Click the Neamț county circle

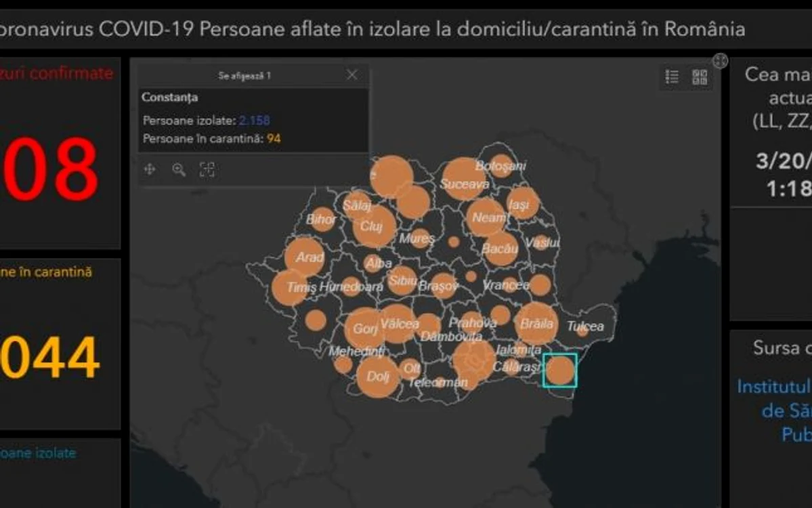485,217
